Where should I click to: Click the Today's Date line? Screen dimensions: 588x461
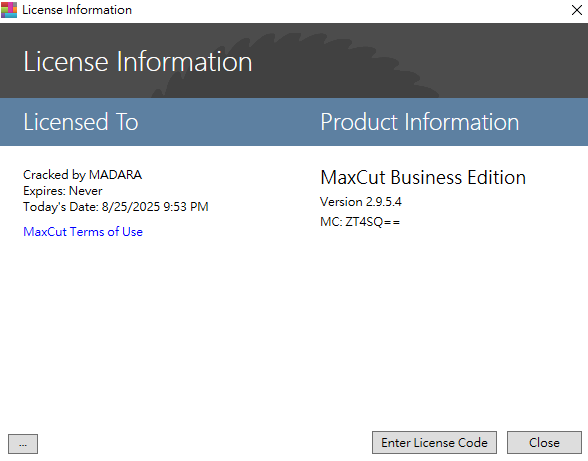point(116,207)
